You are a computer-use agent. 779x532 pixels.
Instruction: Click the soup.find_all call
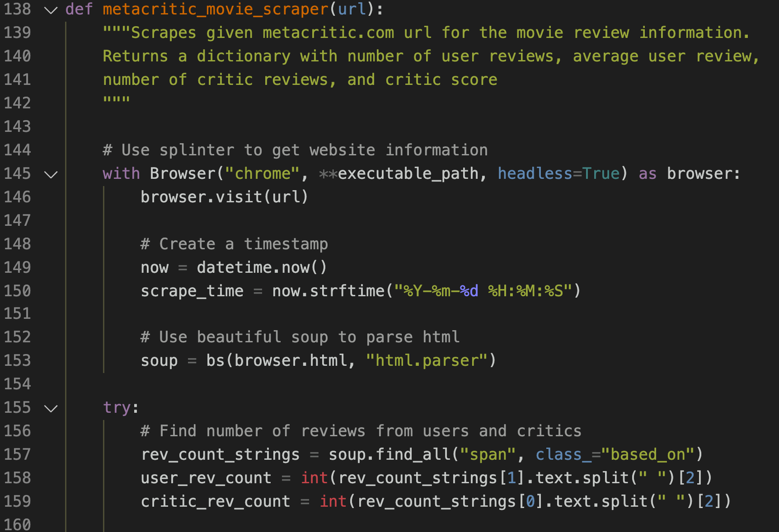coord(389,455)
